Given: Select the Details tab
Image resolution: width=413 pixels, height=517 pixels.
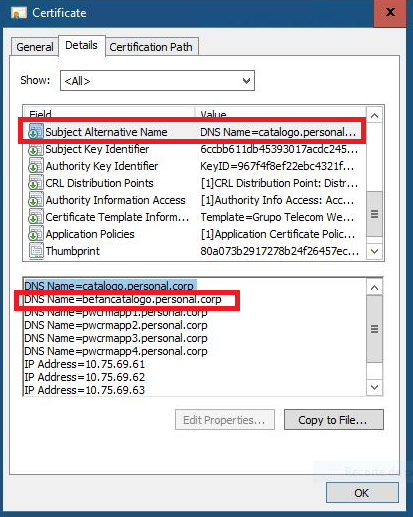Looking at the screenshot, I should (81, 45).
